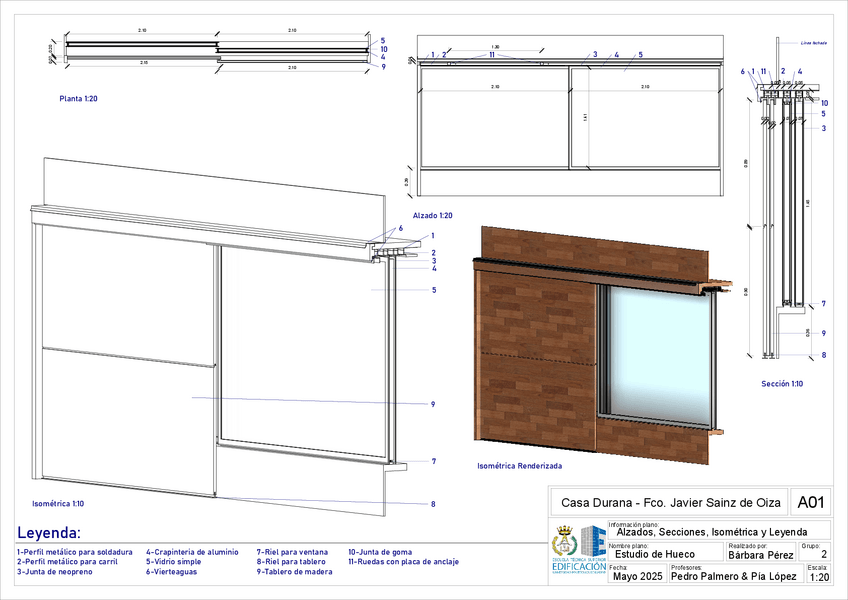Click the Edificación building logo
The height and width of the screenshot is (600, 848).
pyautogui.click(x=592, y=550)
